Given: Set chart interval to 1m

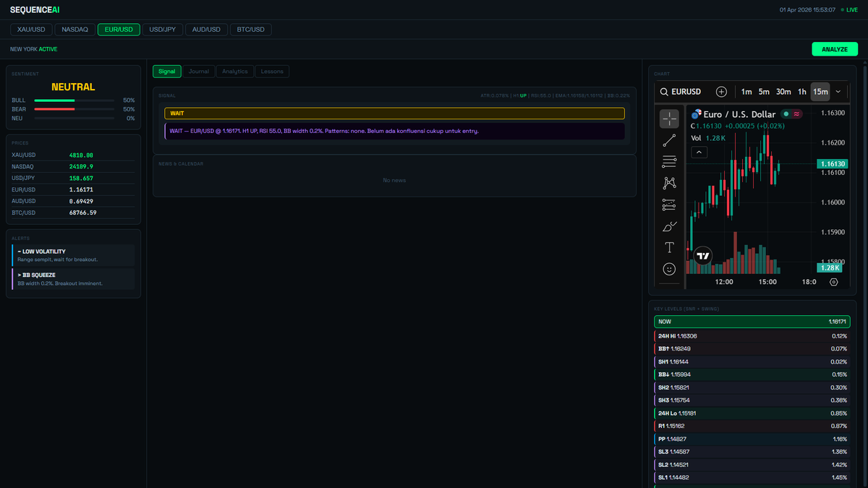Looking at the screenshot, I should [x=746, y=92].
